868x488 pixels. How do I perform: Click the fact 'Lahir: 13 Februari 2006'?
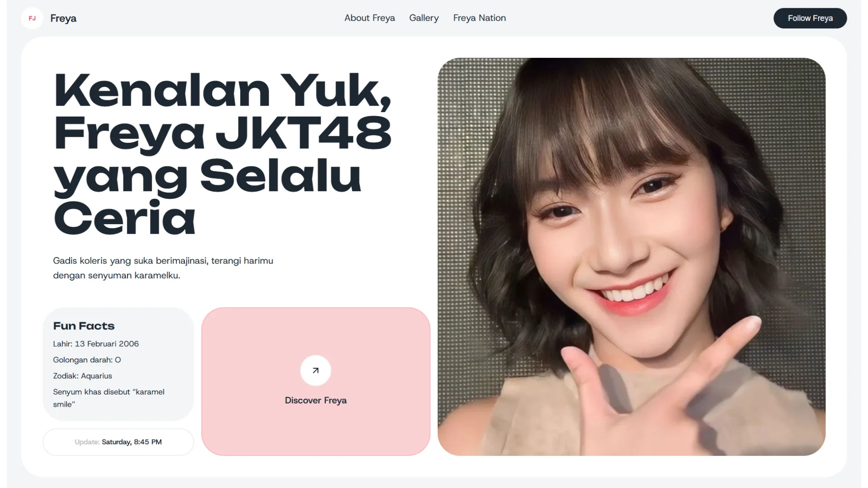click(x=96, y=344)
